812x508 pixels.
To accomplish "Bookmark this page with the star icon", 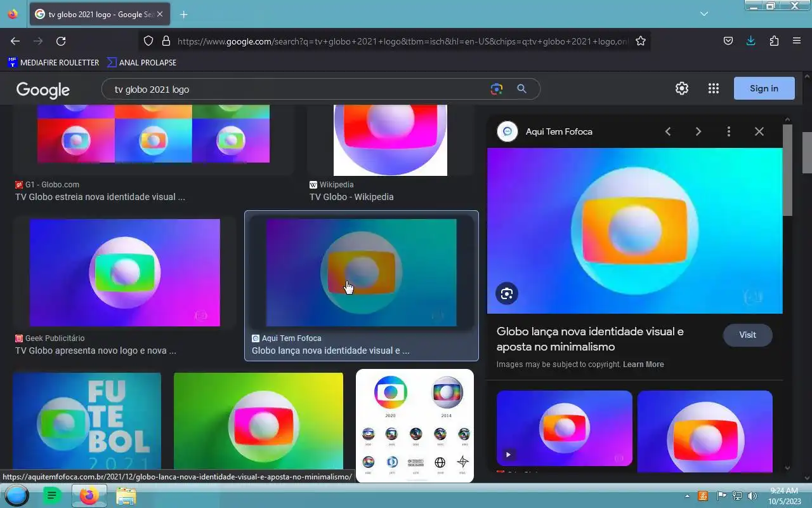I will click(641, 41).
